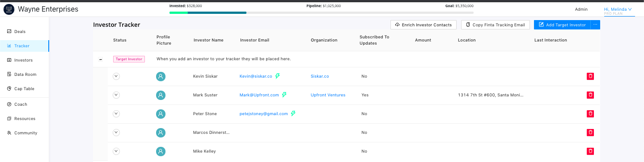Expand Mark Suster row chevron
The image size is (644, 162).
(116, 95)
